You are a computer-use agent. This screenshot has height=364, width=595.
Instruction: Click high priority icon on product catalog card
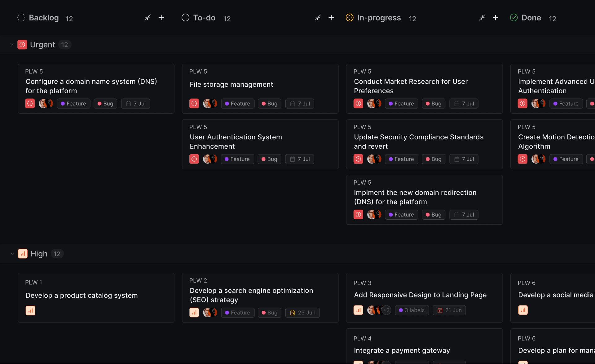(x=30, y=310)
